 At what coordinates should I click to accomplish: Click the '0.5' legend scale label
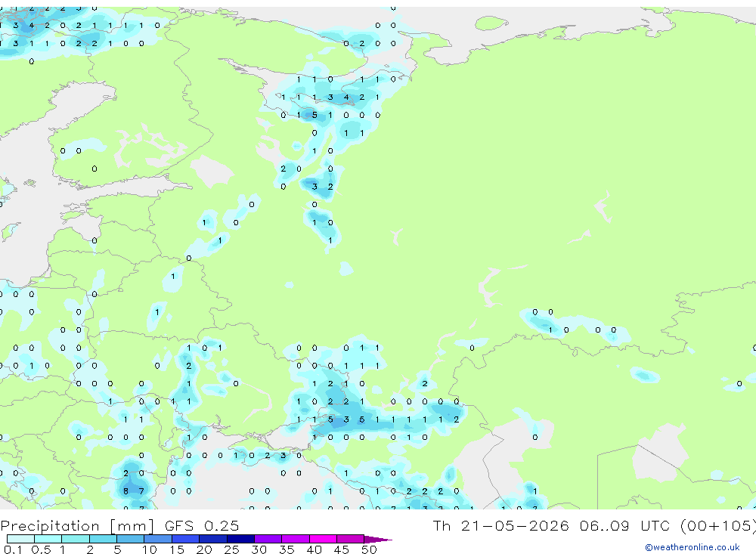[x=41, y=549]
